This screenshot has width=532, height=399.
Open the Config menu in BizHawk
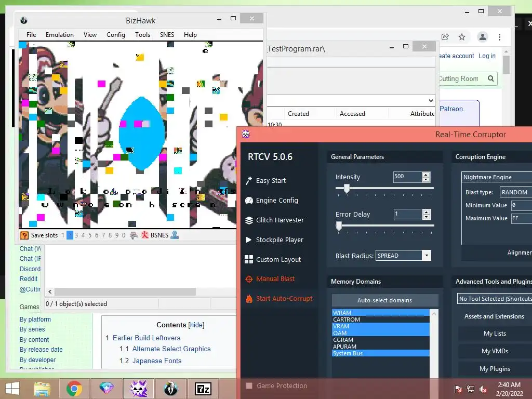[x=116, y=35]
